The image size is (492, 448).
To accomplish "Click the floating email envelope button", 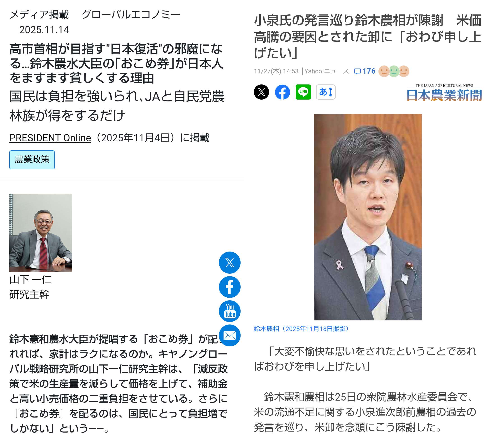I will click(230, 336).
